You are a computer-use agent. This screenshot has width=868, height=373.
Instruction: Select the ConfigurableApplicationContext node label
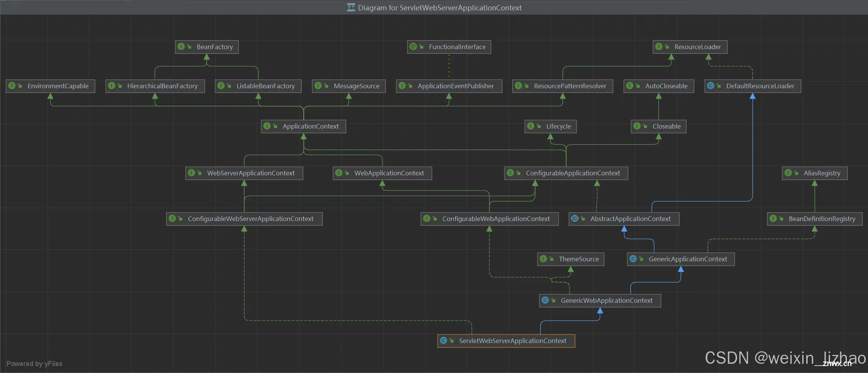[573, 173]
